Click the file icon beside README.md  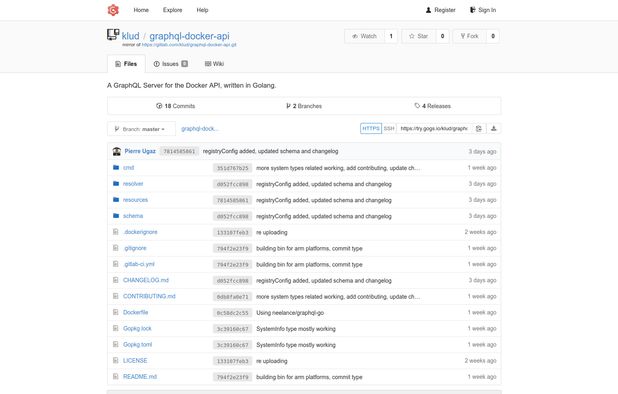click(x=115, y=376)
